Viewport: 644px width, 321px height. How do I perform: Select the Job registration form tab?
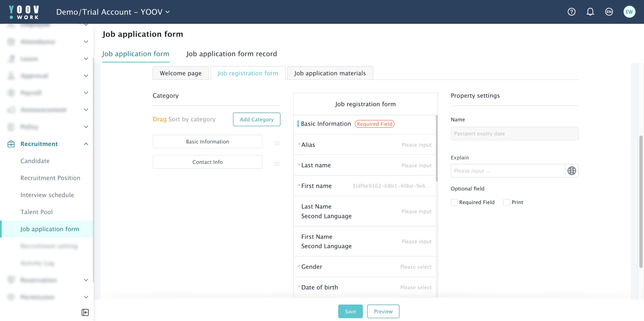(x=248, y=73)
